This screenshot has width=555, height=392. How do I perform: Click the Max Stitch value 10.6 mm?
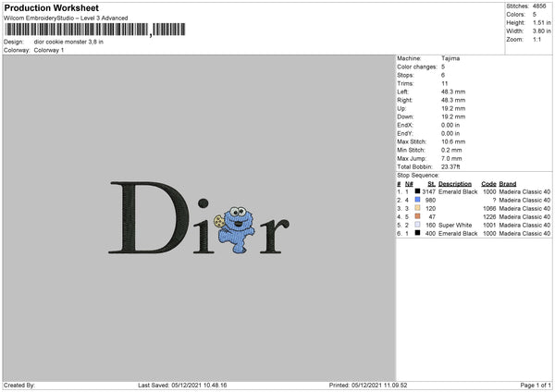[x=453, y=141]
